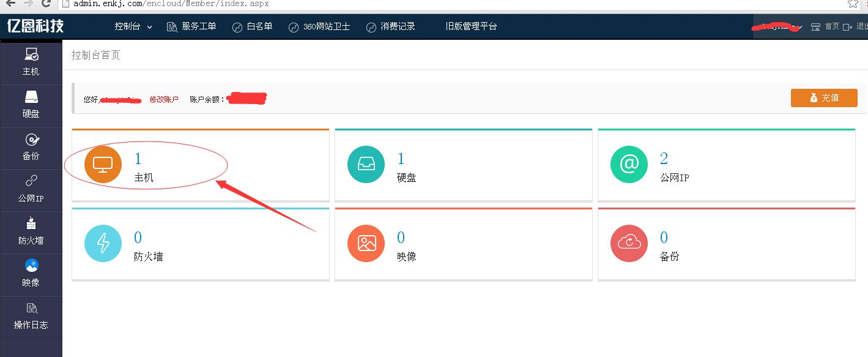The height and width of the screenshot is (357, 868).
Task: Open 公网IP in the left sidebar
Action: [31, 189]
